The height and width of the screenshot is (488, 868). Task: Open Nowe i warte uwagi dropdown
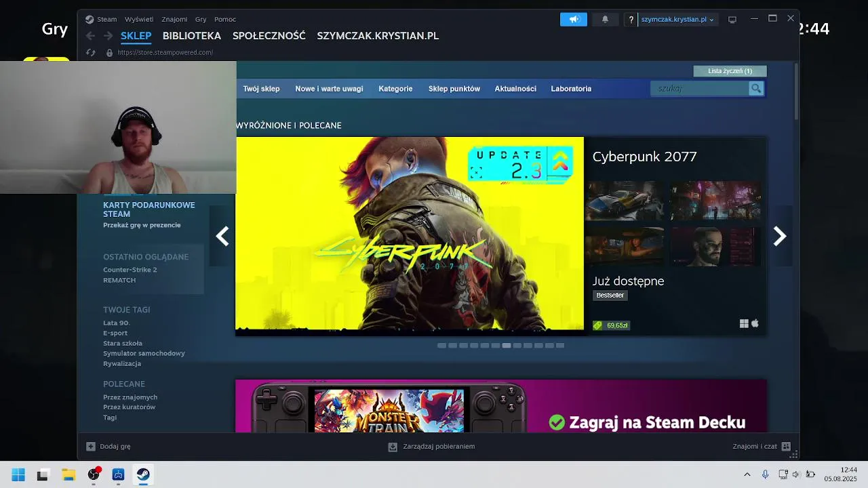tap(329, 89)
